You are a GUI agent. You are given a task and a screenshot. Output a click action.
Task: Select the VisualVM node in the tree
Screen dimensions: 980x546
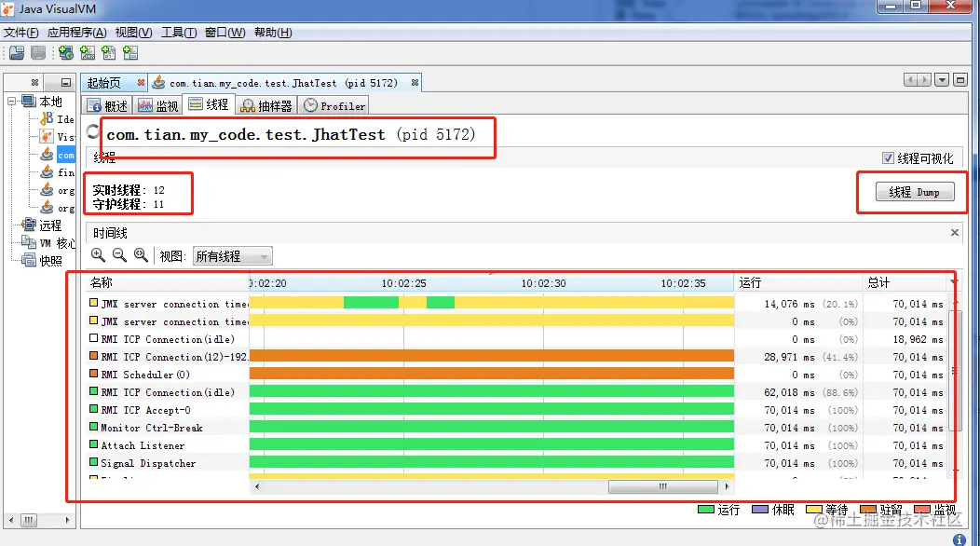58,136
